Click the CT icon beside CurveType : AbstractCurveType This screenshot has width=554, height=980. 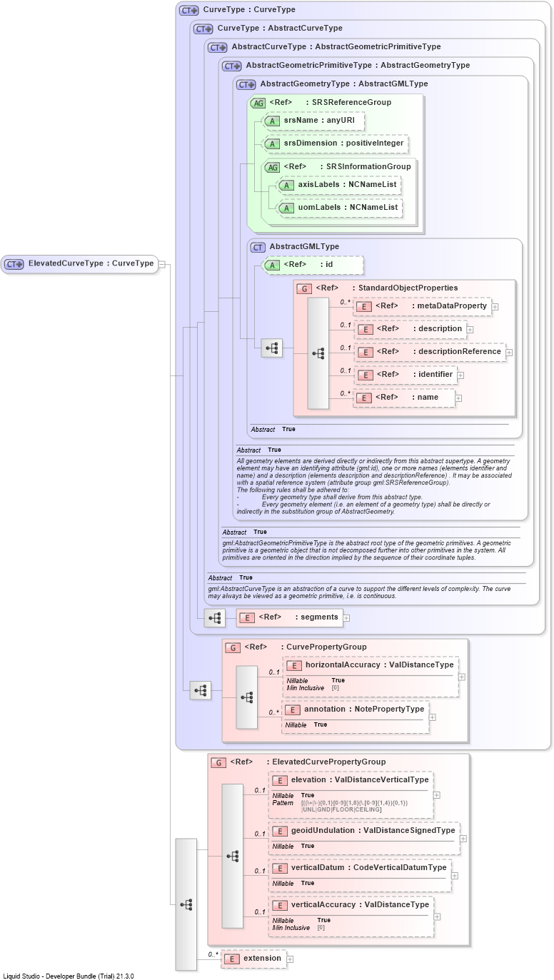(x=203, y=29)
